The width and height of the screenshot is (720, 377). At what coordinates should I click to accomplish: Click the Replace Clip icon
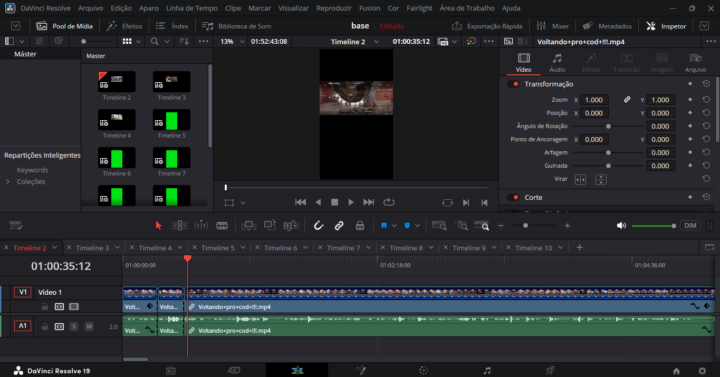coord(291,225)
